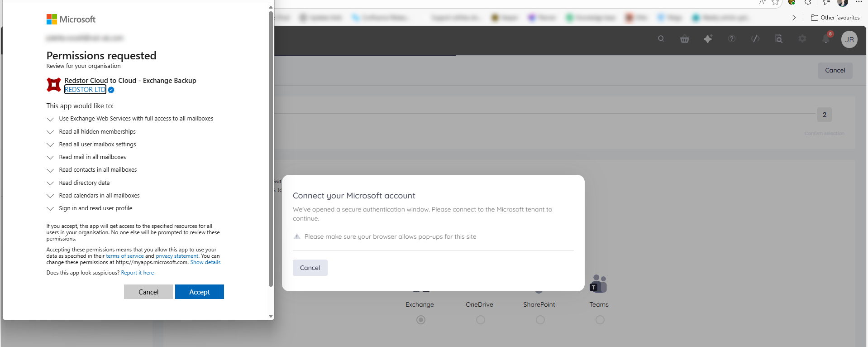Click step 2 Confirm selection marker

coord(824,115)
